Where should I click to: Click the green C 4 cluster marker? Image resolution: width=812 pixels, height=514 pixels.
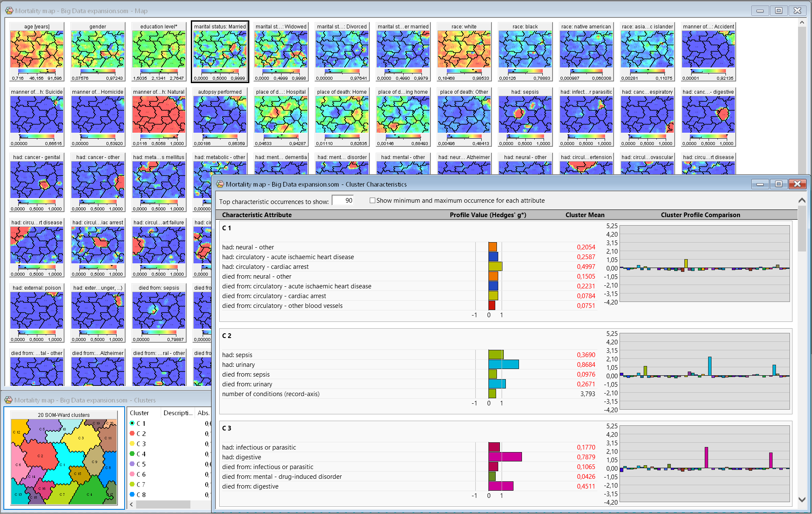click(132, 454)
